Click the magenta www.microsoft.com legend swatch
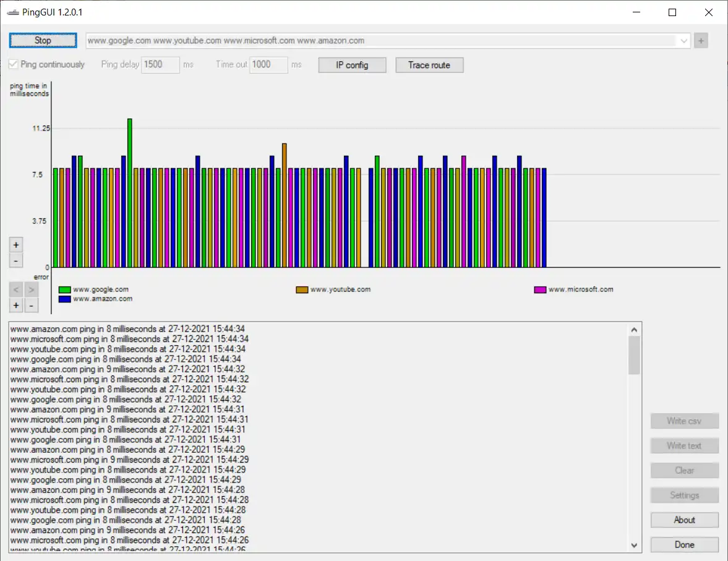 [540, 290]
